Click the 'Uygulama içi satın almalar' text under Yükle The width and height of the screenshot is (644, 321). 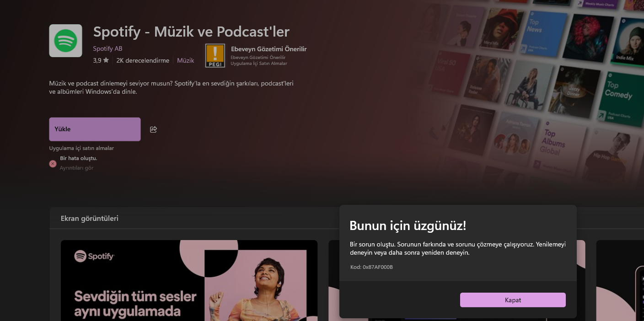pyautogui.click(x=81, y=148)
